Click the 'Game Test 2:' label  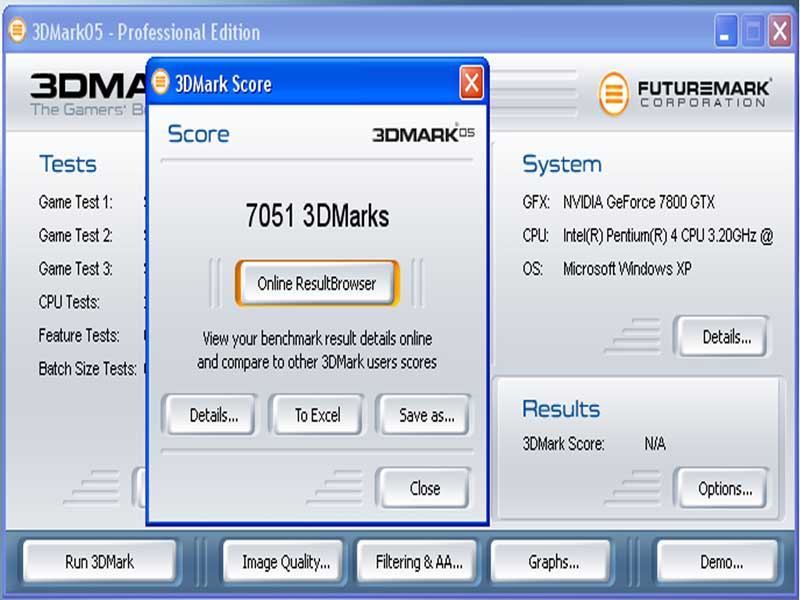[76, 235]
